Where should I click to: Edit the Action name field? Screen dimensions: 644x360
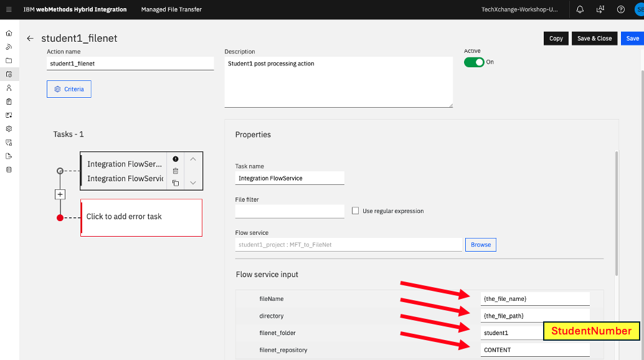pos(130,64)
